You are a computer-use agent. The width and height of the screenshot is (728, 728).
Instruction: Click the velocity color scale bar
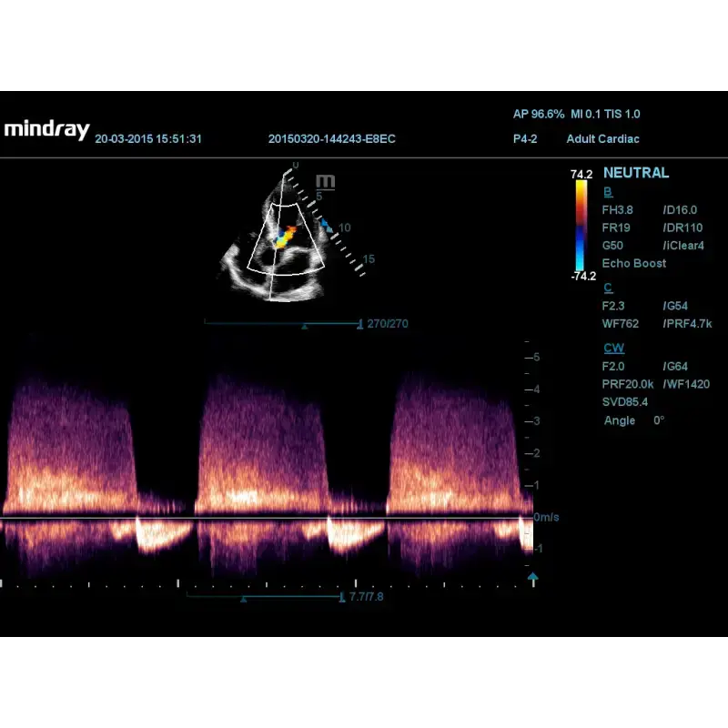click(581, 225)
